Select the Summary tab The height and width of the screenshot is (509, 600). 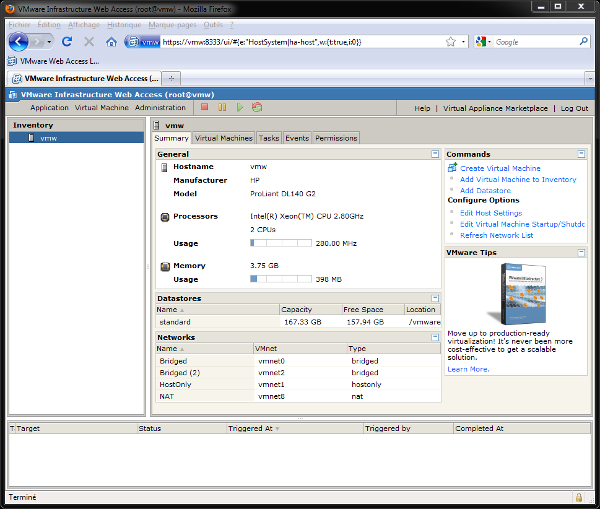(x=171, y=138)
